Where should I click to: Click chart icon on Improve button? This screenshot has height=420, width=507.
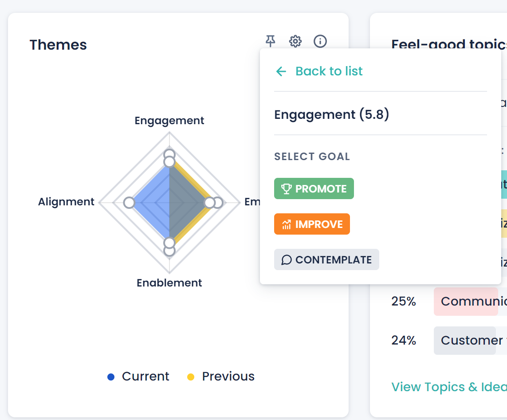coord(287,224)
